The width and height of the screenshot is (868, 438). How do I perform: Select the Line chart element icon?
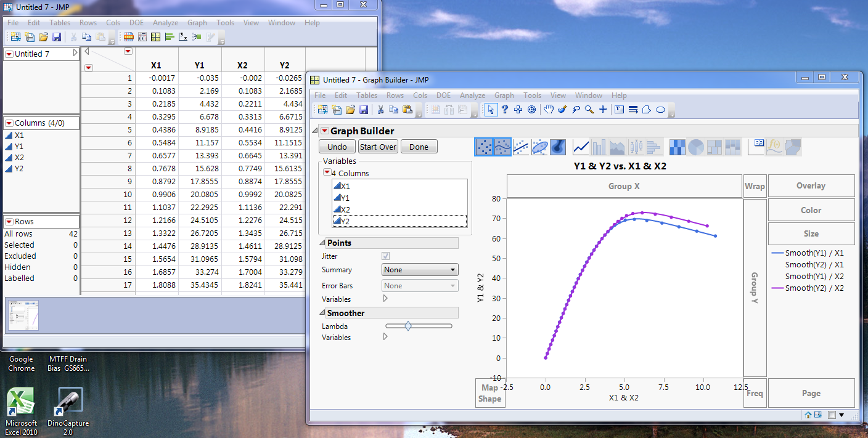click(x=581, y=147)
